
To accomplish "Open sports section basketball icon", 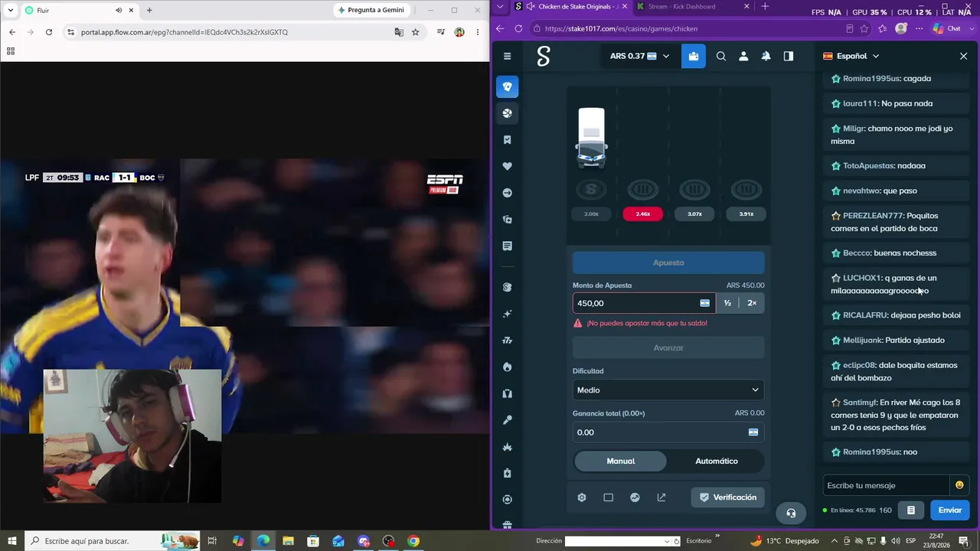I will click(x=507, y=113).
